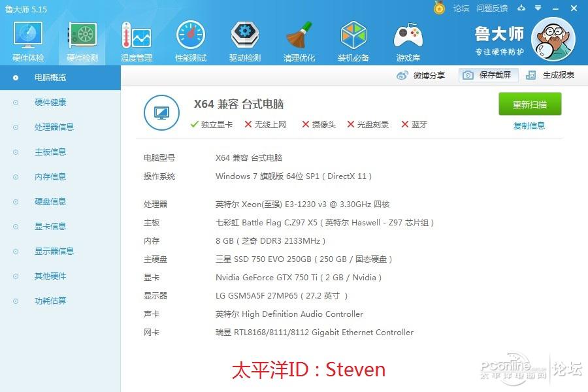Generate a report with 生成报表

[x=550, y=75]
